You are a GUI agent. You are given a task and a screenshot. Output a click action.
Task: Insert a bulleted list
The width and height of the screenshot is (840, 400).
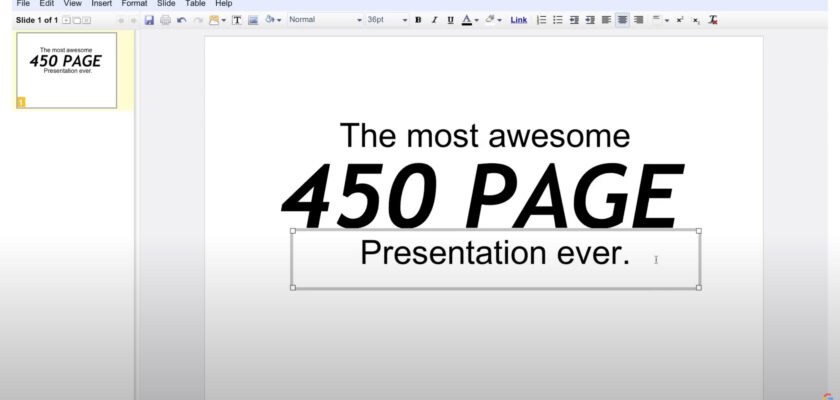coord(558,20)
